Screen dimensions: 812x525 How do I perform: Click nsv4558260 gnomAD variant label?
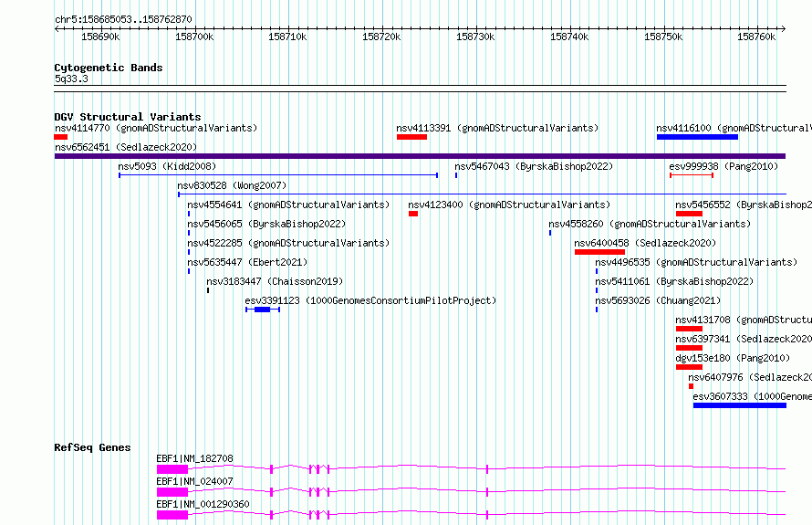tap(650, 224)
